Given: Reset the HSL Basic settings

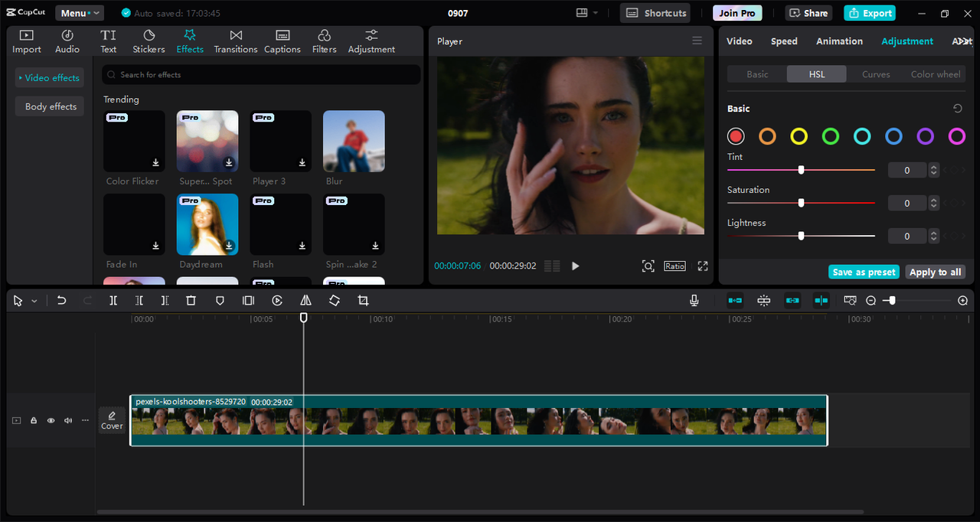Looking at the screenshot, I should 957,109.
